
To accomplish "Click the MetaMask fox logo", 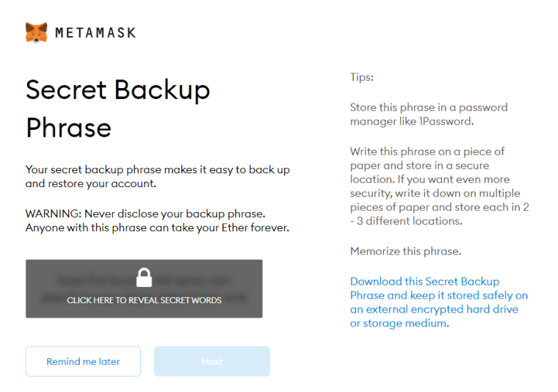I will (x=36, y=32).
